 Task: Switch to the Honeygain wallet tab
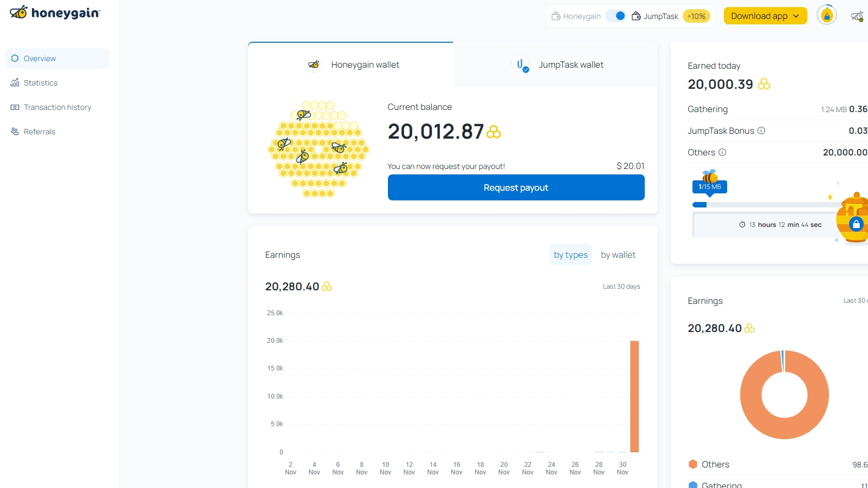pos(351,64)
